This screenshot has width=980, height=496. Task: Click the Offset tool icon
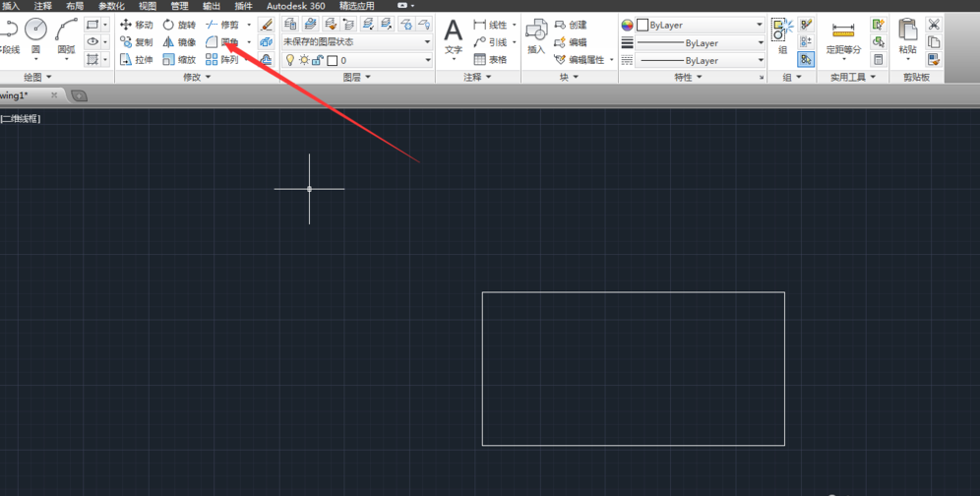coord(267,60)
